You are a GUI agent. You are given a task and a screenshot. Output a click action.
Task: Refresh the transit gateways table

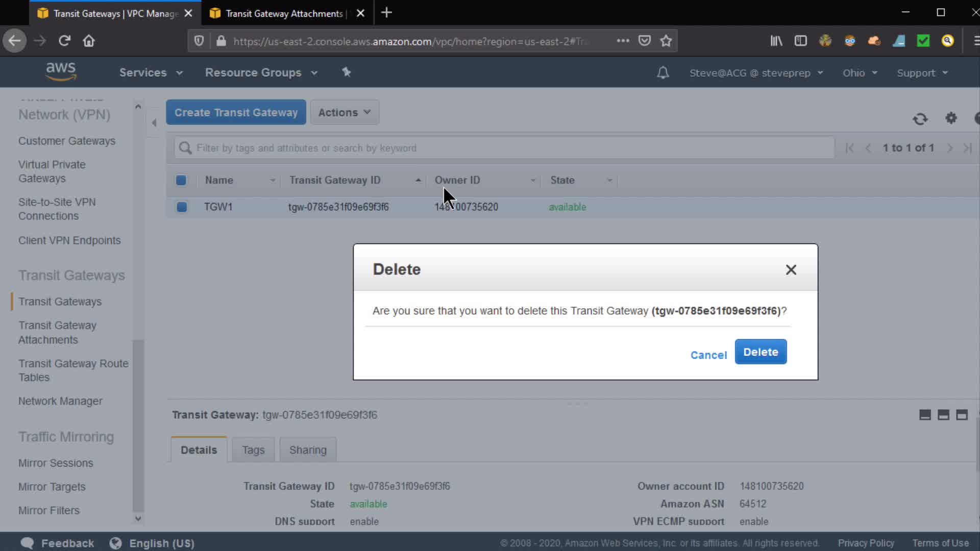point(920,119)
